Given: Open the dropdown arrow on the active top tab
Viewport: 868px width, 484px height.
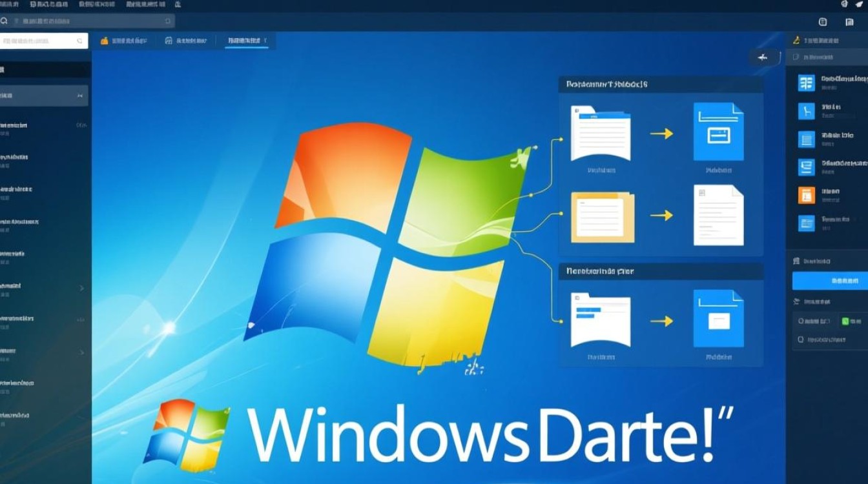Looking at the screenshot, I should coord(266,40).
